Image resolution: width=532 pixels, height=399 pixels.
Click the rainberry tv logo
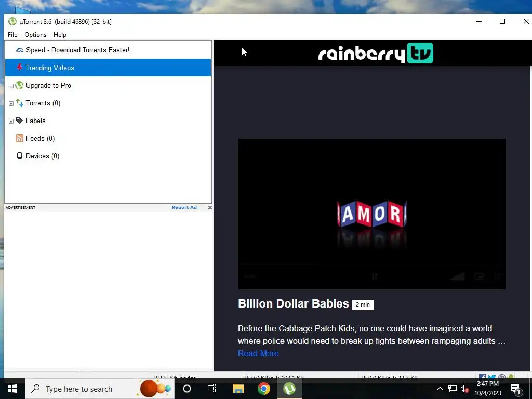click(376, 53)
